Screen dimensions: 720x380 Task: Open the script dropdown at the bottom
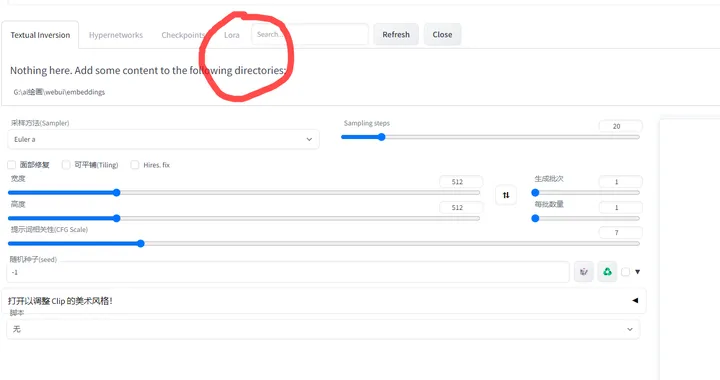click(x=323, y=329)
